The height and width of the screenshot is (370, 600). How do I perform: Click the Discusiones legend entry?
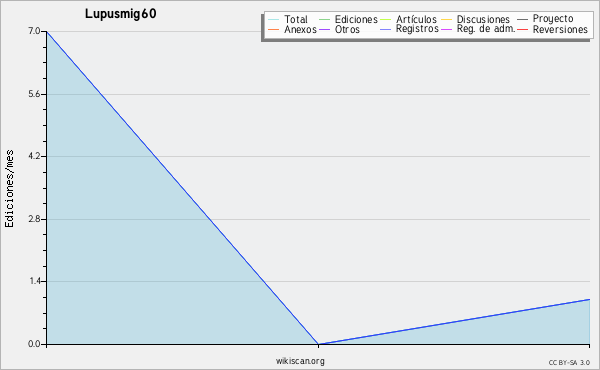475,19
